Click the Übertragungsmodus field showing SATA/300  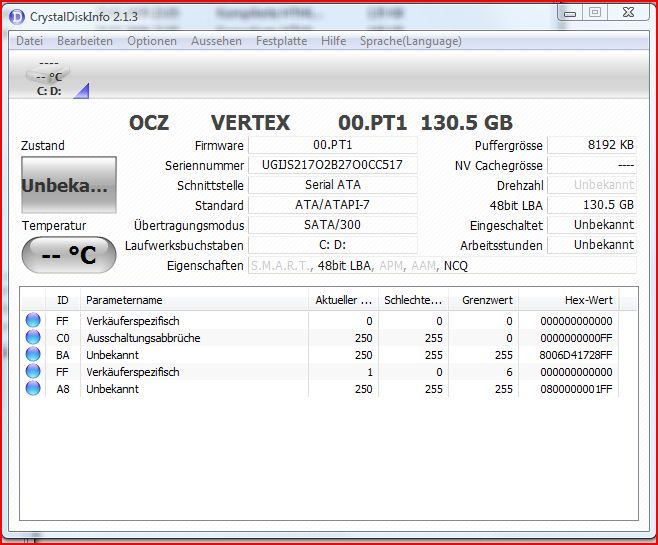(x=333, y=225)
